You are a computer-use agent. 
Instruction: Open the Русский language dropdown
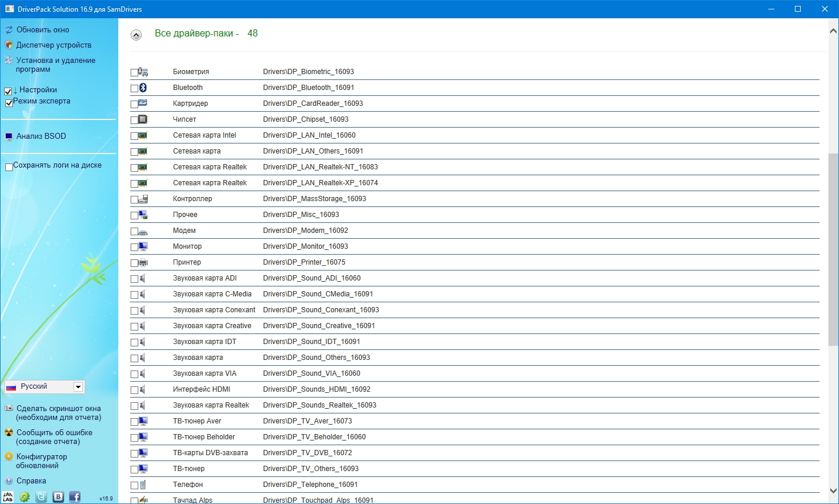pyautogui.click(x=44, y=386)
